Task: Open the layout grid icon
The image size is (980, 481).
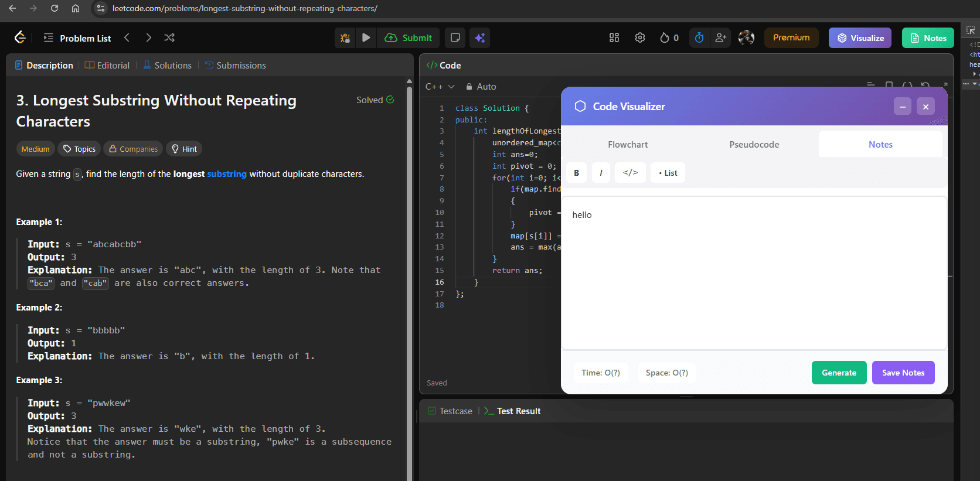Action: [x=614, y=38]
